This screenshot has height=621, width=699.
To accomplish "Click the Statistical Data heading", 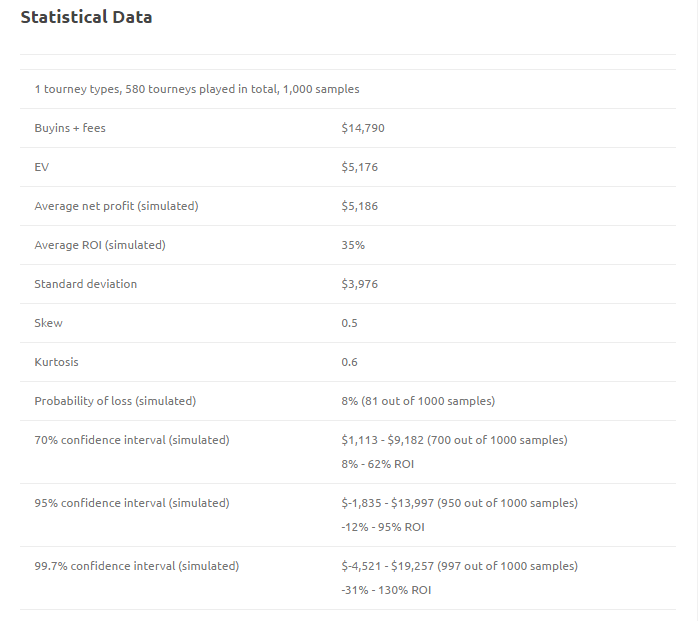I will point(86,17).
